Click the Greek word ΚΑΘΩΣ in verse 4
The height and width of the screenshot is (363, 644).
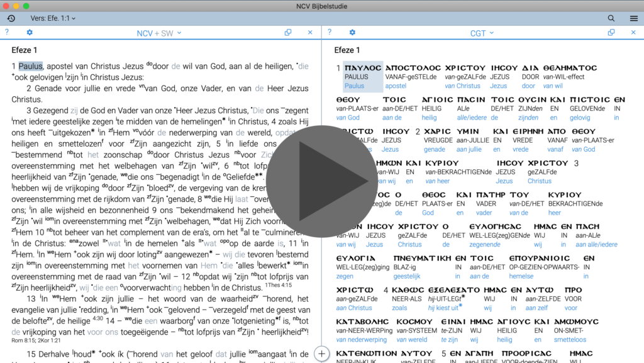[408, 290]
